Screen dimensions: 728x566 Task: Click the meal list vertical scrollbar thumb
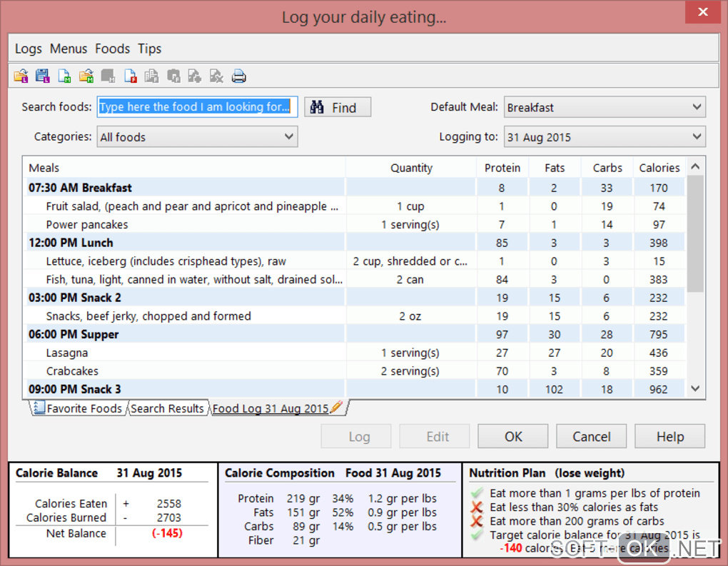[695, 233]
